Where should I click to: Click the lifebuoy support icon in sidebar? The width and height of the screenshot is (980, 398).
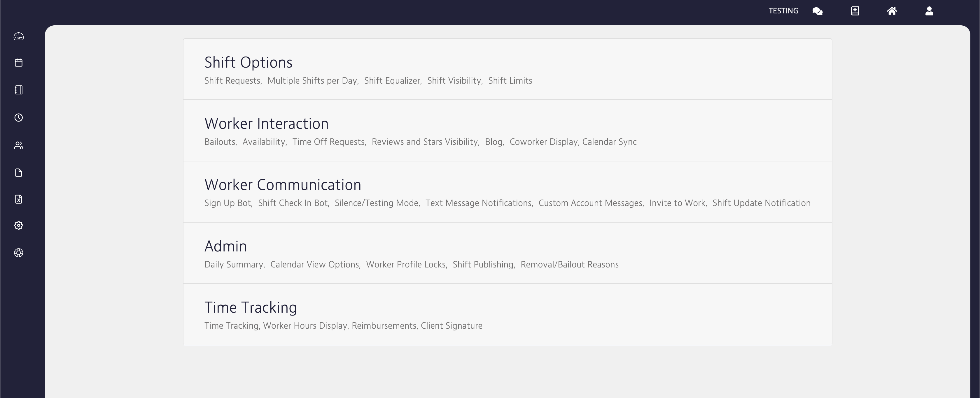click(19, 253)
